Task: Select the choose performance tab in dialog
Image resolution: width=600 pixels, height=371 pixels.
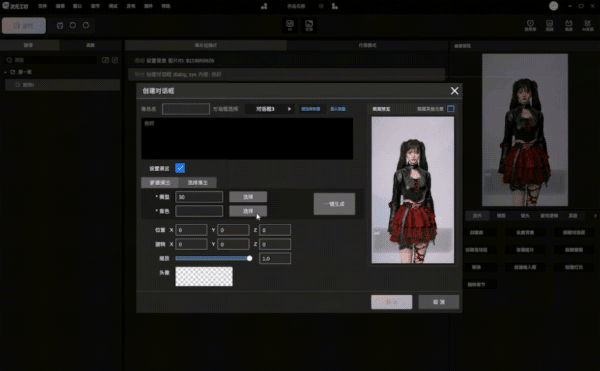Action: click(x=197, y=182)
